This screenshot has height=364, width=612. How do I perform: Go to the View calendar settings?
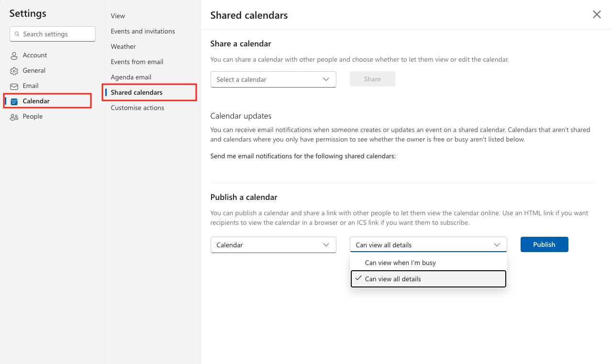(x=118, y=16)
